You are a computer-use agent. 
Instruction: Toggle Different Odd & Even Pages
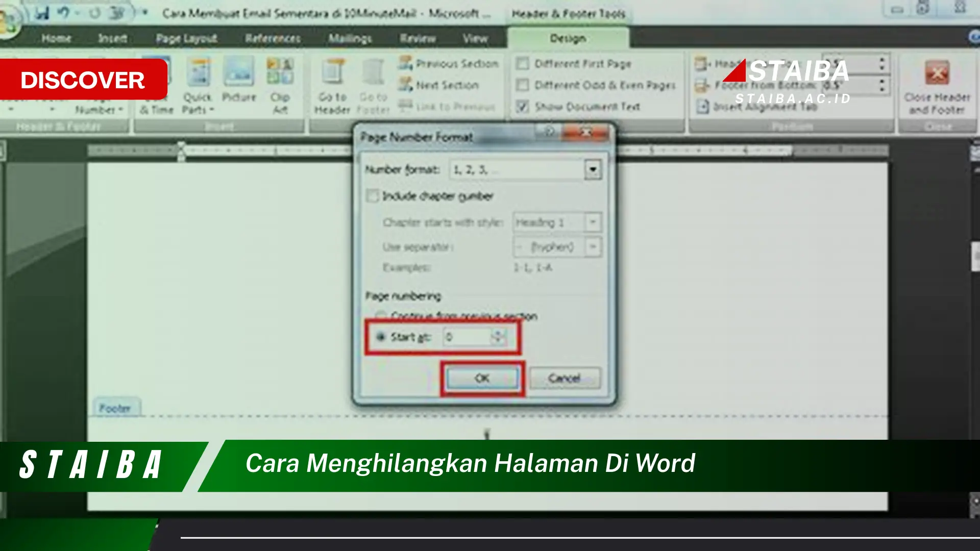click(522, 85)
